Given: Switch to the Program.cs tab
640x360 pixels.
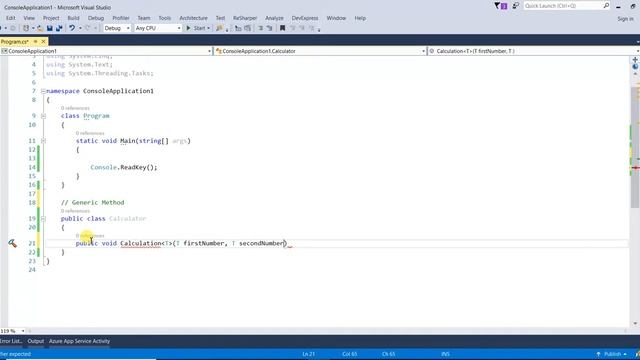Looking at the screenshot, I should 15,42.
